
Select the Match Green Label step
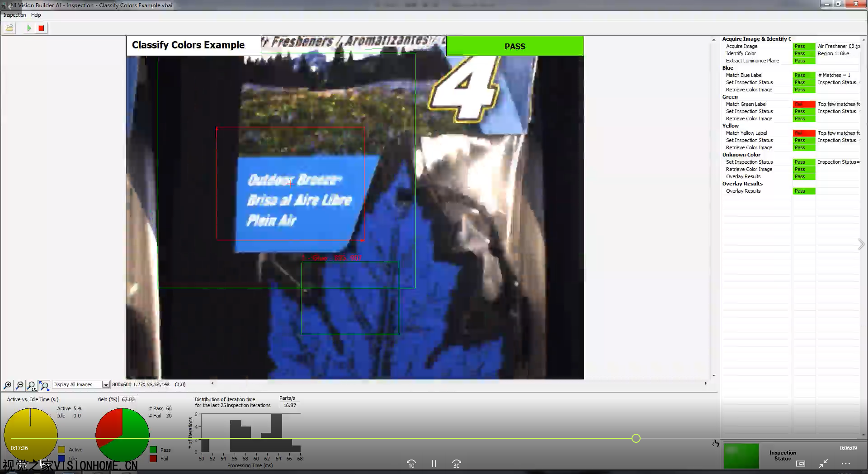click(x=746, y=104)
